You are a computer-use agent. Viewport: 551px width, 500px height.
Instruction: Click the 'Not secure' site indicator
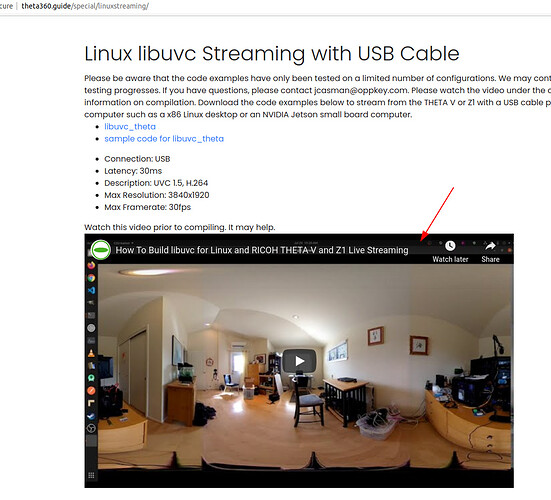click(6, 6)
